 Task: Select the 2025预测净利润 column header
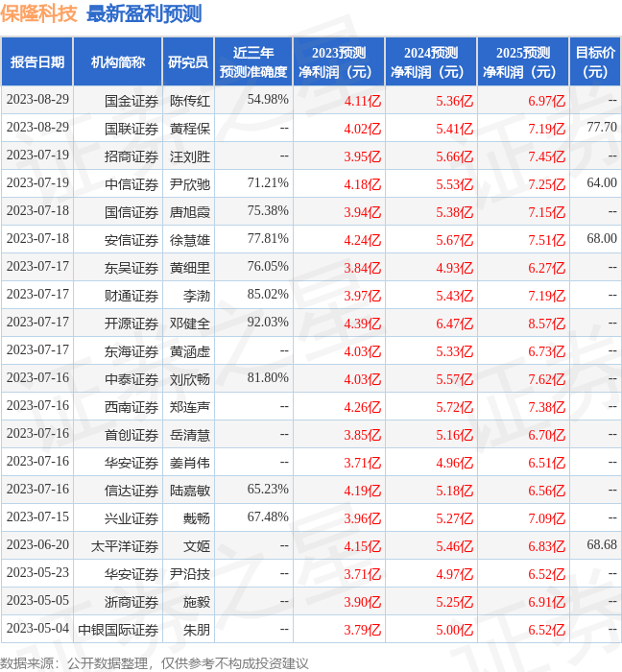(x=523, y=62)
